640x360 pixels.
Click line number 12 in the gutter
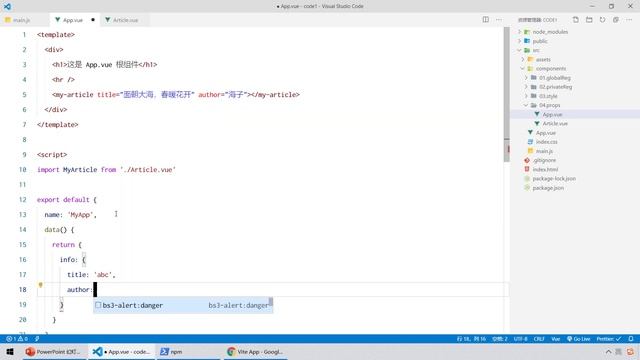[x=23, y=200]
